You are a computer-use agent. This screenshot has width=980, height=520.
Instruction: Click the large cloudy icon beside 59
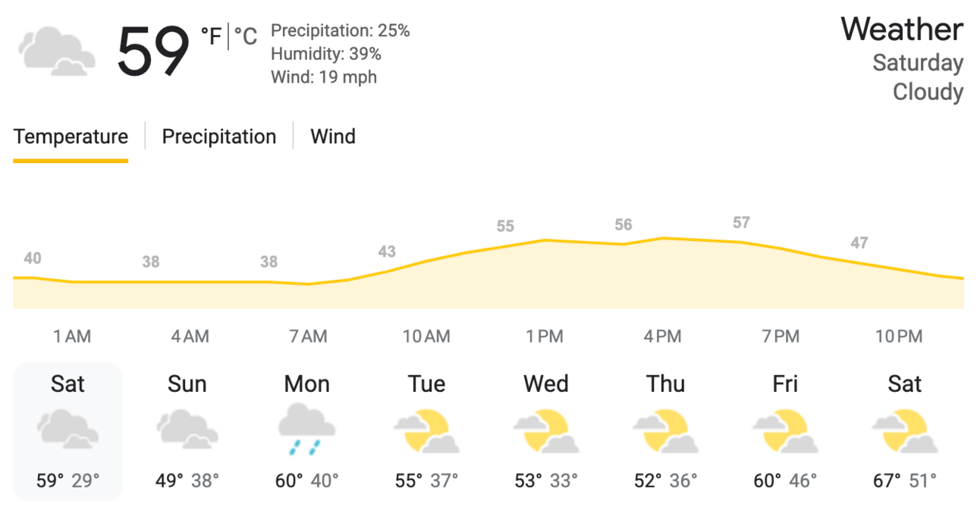point(57,51)
